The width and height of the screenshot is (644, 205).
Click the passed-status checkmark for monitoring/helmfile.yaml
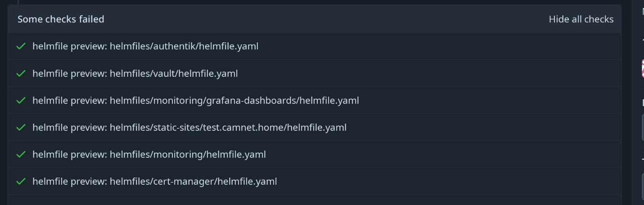[21, 154]
